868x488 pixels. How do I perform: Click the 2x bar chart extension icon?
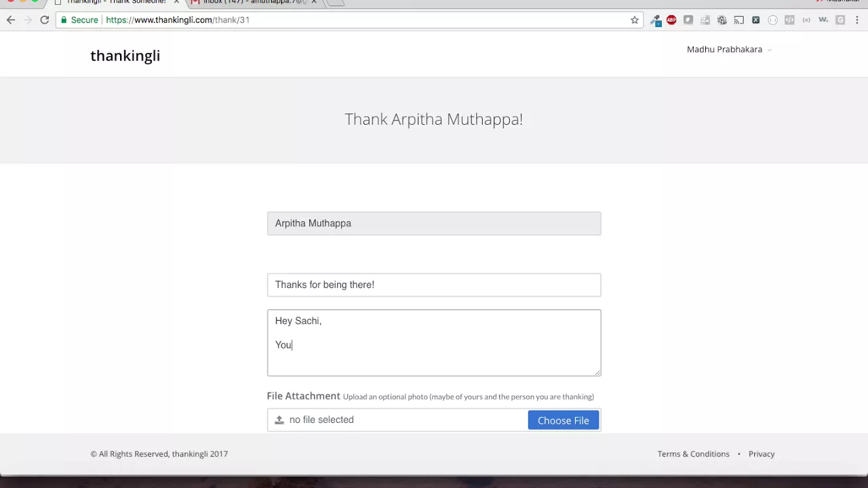pyautogui.click(x=705, y=20)
